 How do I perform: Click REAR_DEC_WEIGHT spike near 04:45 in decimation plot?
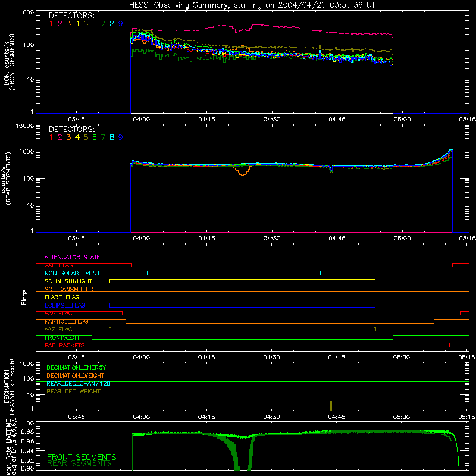coord(331,406)
